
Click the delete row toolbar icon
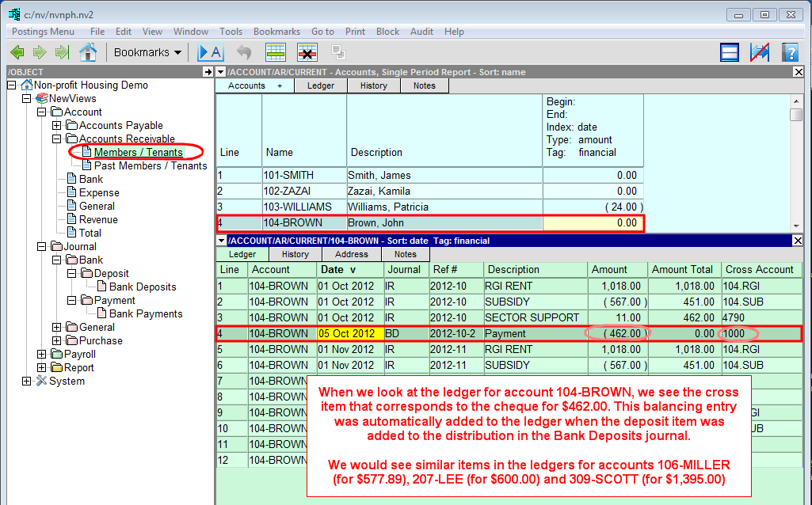tap(307, 52)
